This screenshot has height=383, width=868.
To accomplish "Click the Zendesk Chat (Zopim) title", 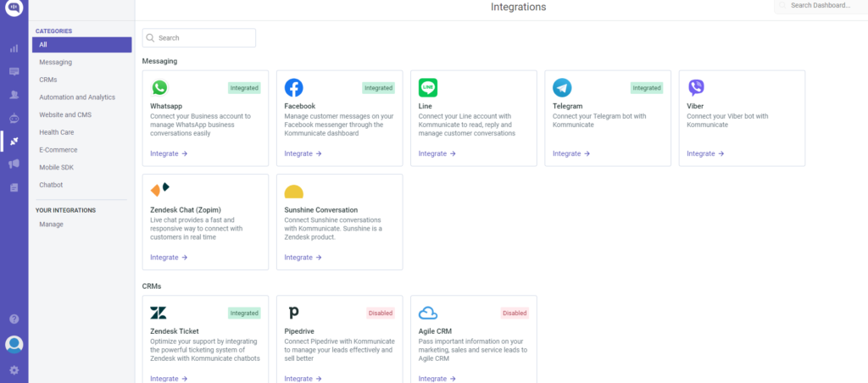I will [x=186, y=210].
